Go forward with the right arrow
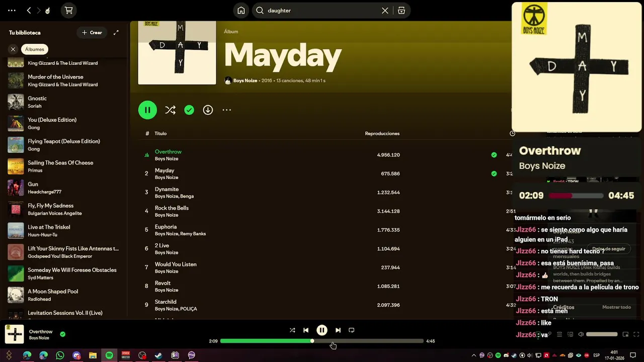Viewport: 644px width, 362px height. (38, 11)
